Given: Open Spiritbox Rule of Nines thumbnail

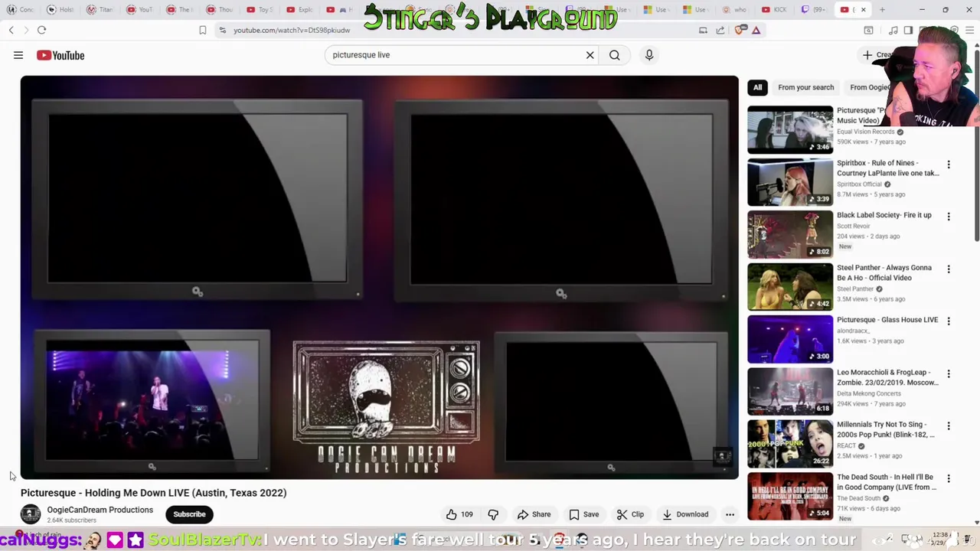Looking at the screenshot, I should tap(789, 182).
